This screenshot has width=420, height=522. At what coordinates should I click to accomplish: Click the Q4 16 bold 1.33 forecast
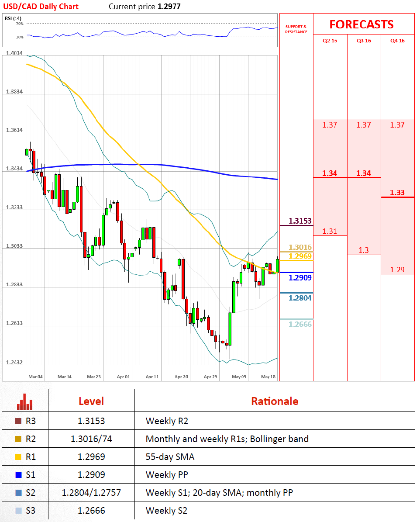coord(397,193)
